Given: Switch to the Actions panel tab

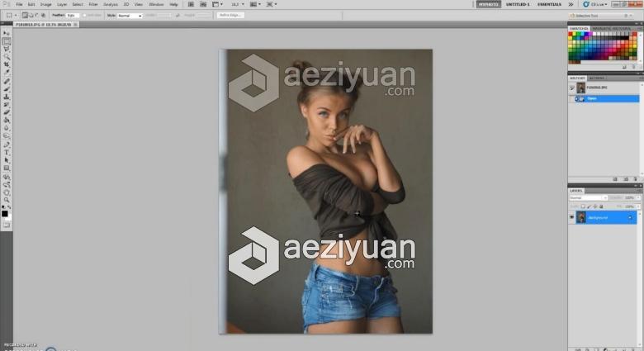Looking at the screenshot, I should (597, 78).
